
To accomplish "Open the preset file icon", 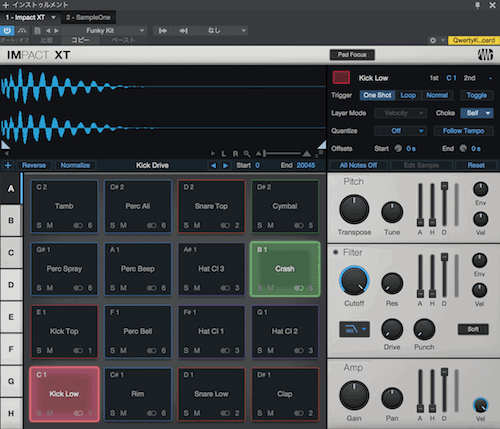I will [x=37, y=31].
